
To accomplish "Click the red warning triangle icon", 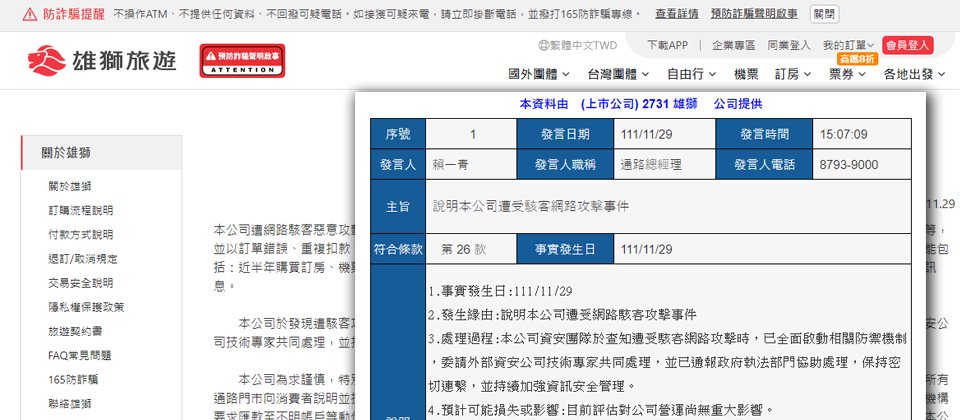I will point(29,14).
